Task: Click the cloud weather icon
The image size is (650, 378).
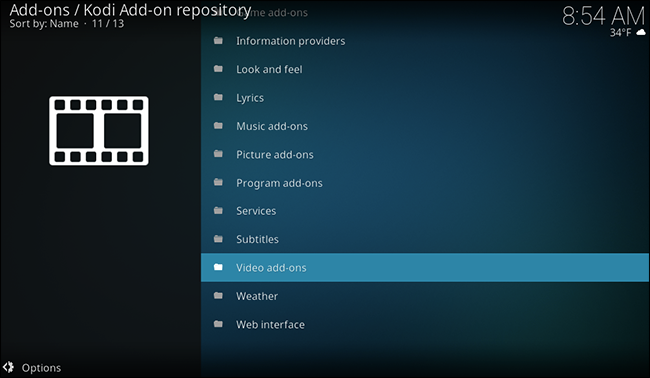Action: (641, 32)
